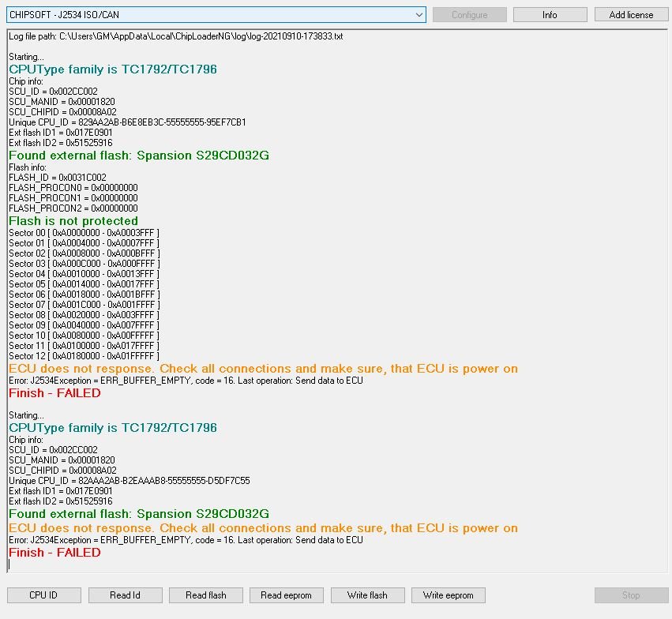Place cursor on empty last log line

tap(158, 565)
